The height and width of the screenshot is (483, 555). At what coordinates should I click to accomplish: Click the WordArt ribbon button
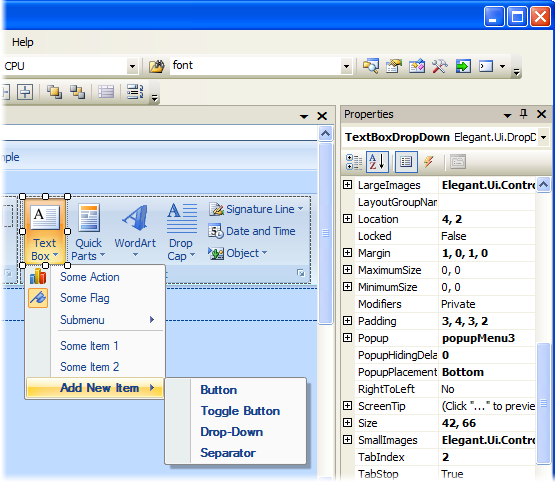(x=135, y=231)
